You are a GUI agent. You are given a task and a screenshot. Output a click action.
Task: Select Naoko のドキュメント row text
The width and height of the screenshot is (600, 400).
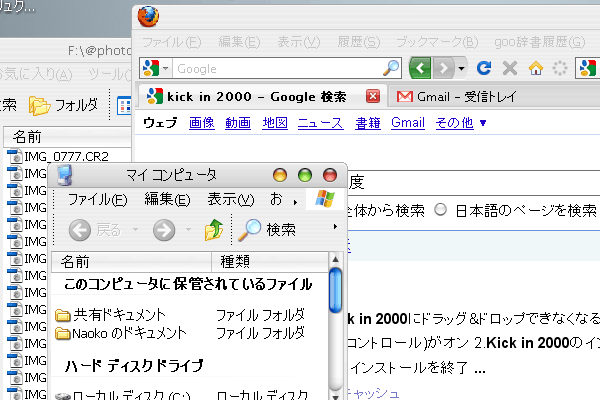tap(129, 333)
